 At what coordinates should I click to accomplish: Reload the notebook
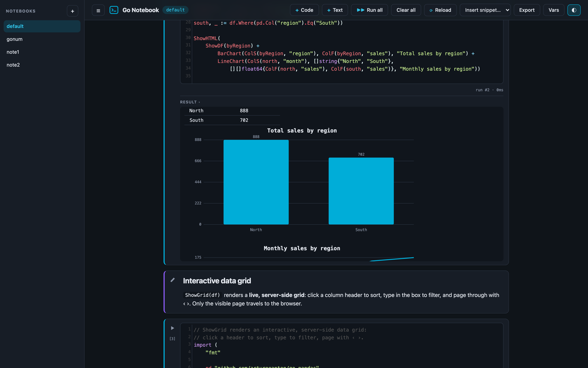click(x=440, y=10)
